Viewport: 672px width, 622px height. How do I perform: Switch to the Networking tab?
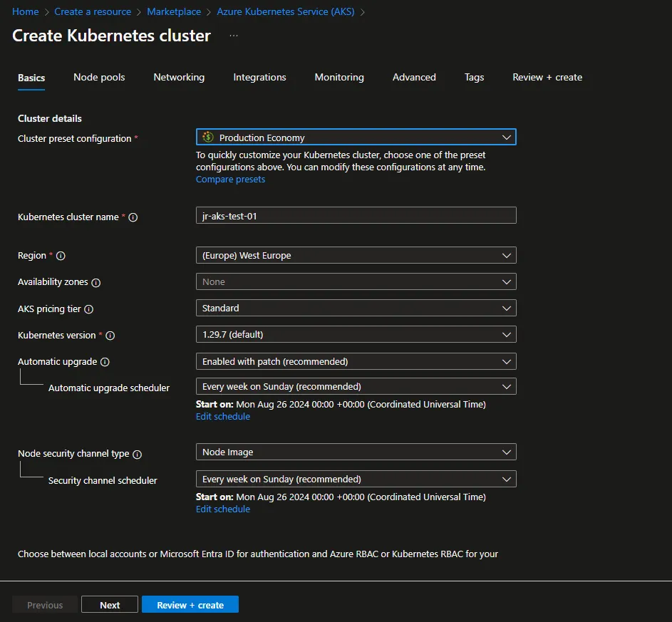[179, 77]
